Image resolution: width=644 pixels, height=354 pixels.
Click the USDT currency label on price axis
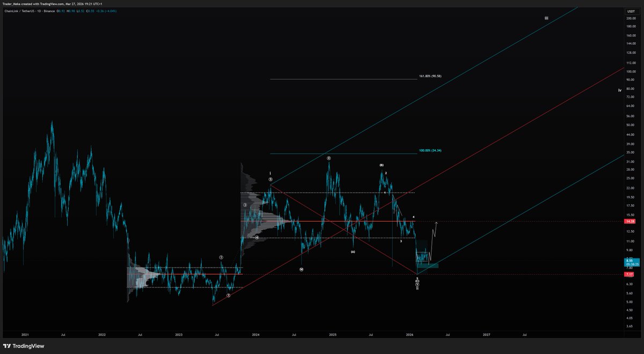coord(630,11)
